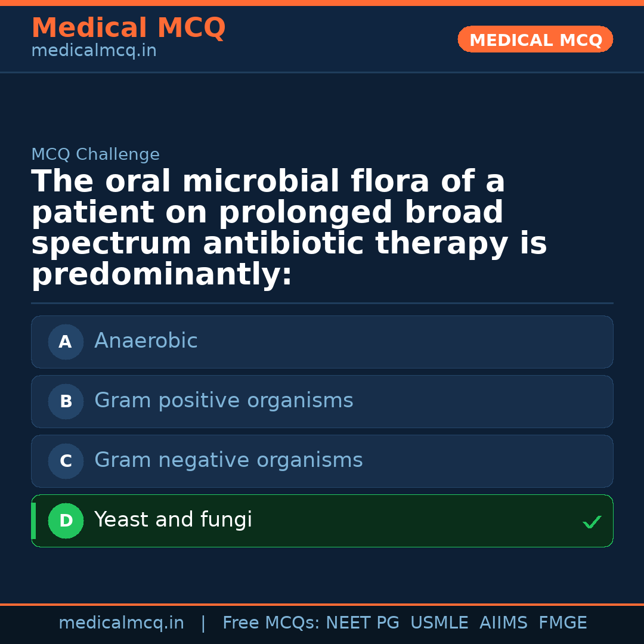The width and height of the screenshot is (644, 644).
Task: Click the green circled letter D badge
Action: point(66,521)
